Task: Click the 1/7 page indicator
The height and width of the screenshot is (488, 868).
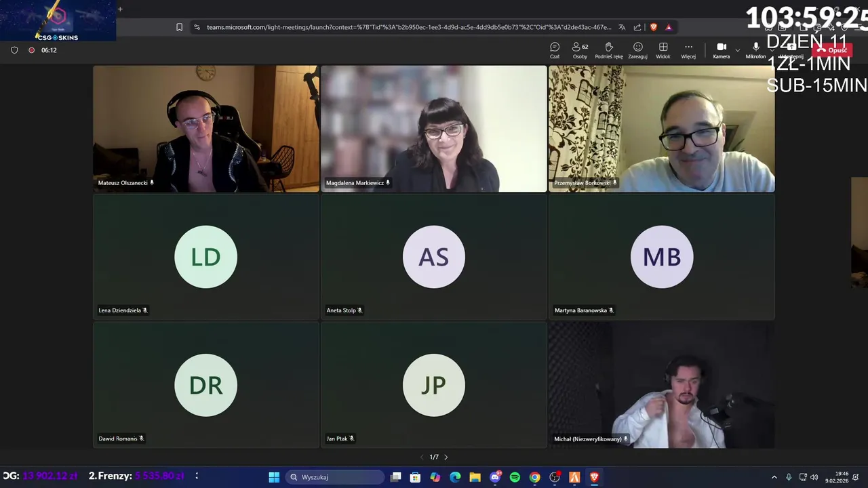Action: (434, 457)
